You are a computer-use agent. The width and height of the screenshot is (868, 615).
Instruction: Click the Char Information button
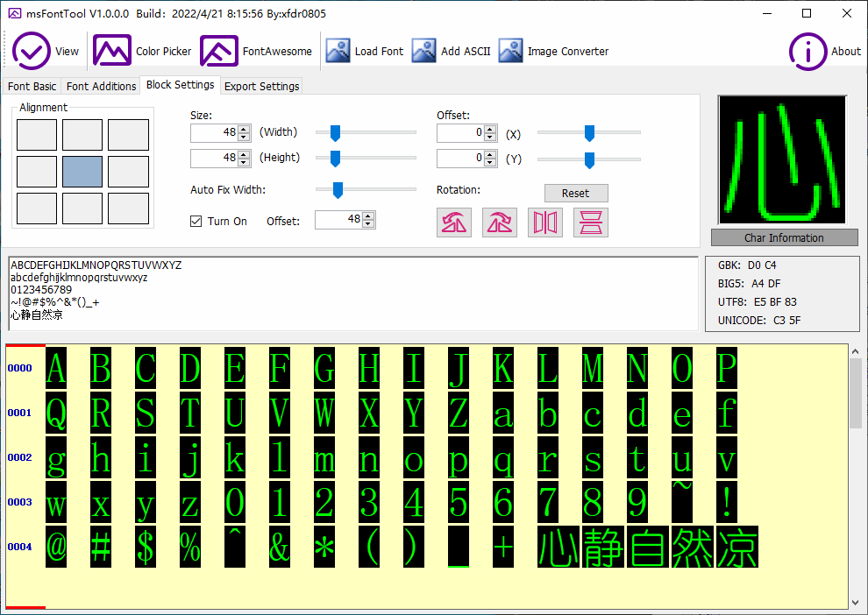[x=785, y=237]
